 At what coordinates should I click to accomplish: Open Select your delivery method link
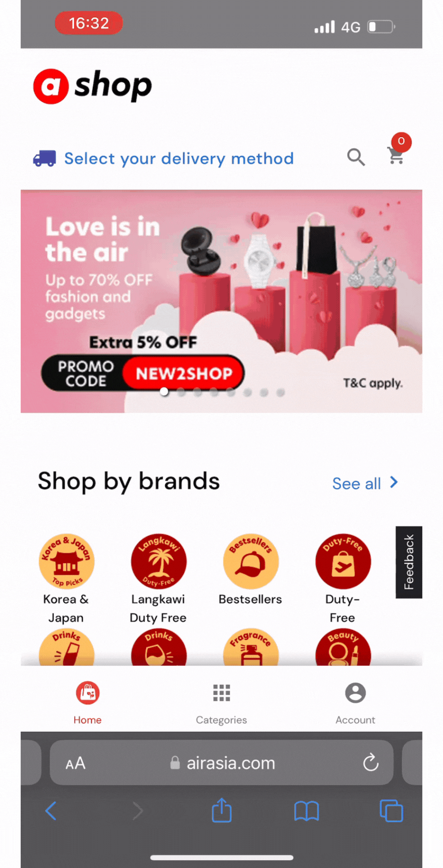[179, 159]
